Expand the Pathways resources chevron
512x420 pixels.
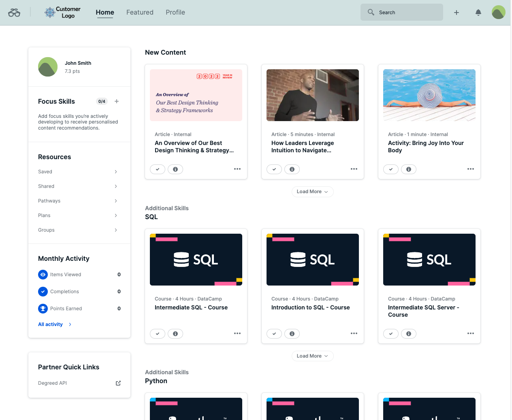point(116,201)
